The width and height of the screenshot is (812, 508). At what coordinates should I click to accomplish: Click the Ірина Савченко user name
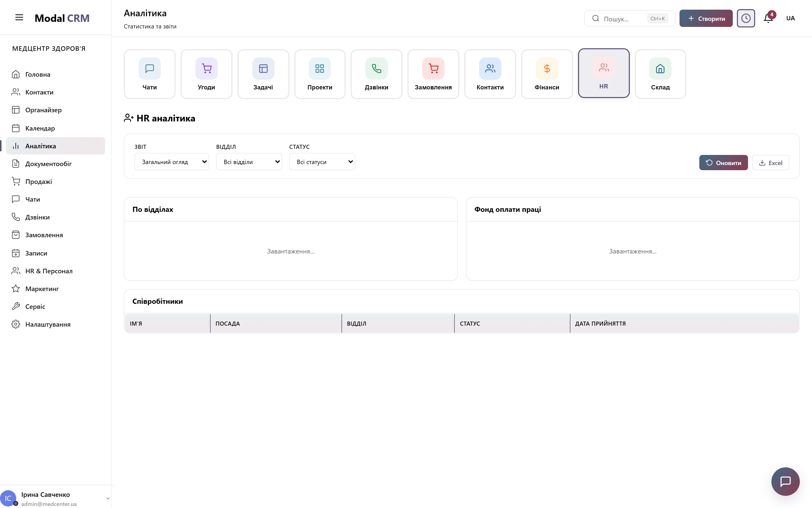coord(46,494)
